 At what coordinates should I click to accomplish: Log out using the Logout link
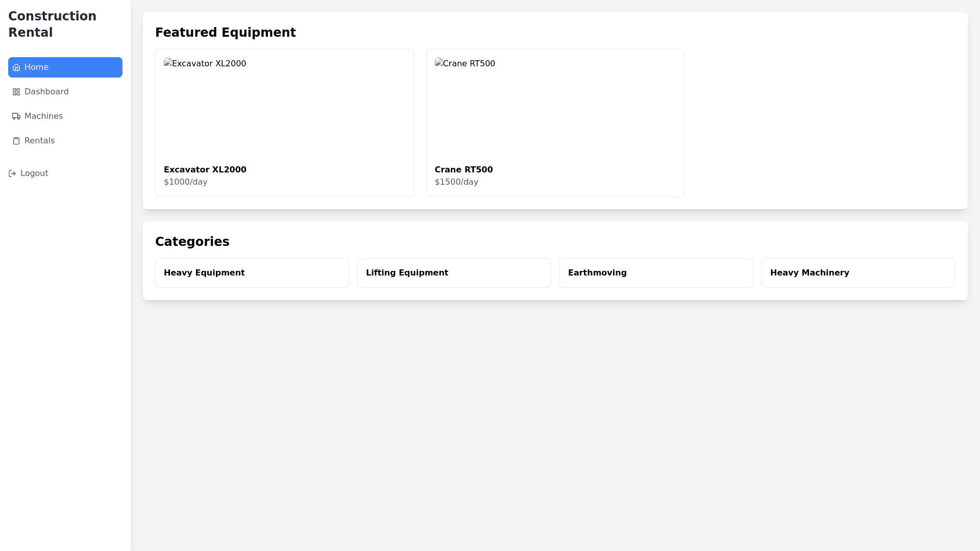(x=34, y=173)
